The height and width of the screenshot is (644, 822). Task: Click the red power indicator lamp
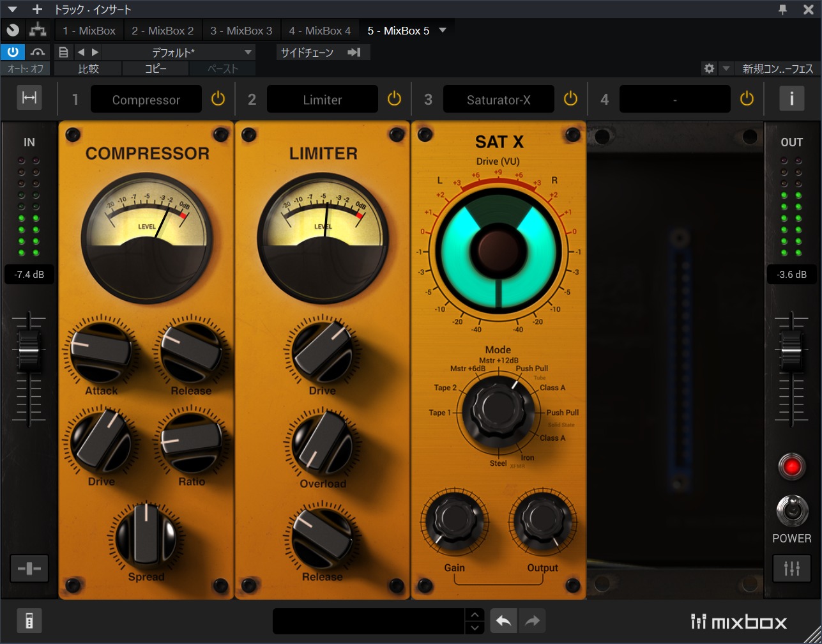792,467
